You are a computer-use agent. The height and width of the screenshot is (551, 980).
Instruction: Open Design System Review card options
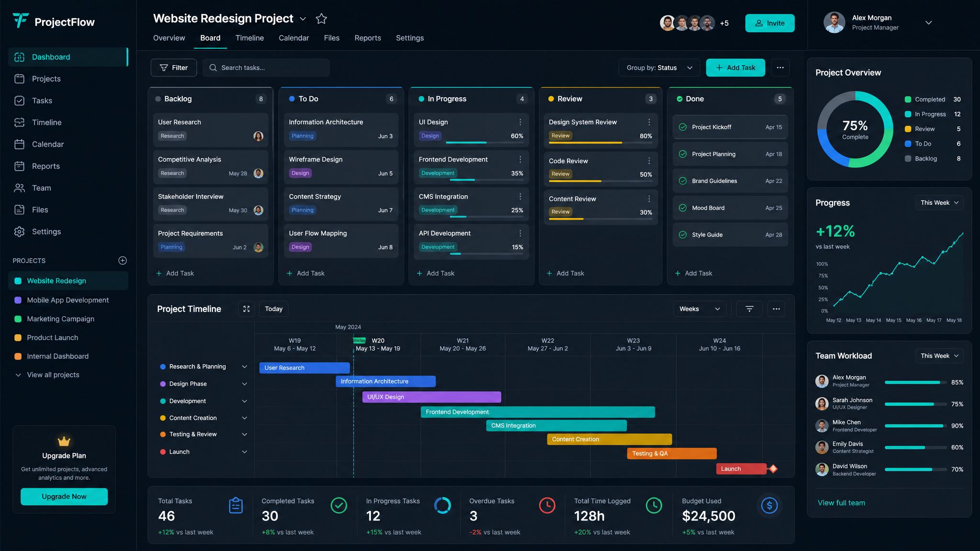(x=649, y=122)
